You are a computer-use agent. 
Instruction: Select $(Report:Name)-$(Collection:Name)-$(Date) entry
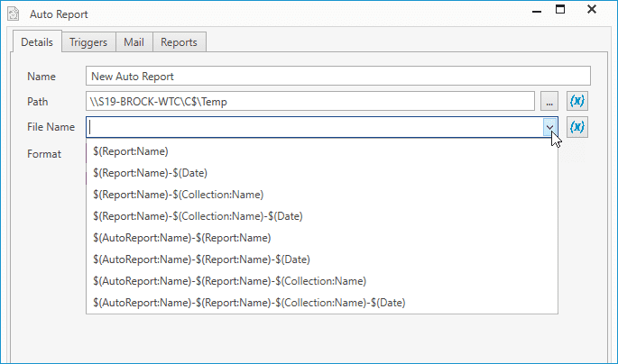(321, 216)
